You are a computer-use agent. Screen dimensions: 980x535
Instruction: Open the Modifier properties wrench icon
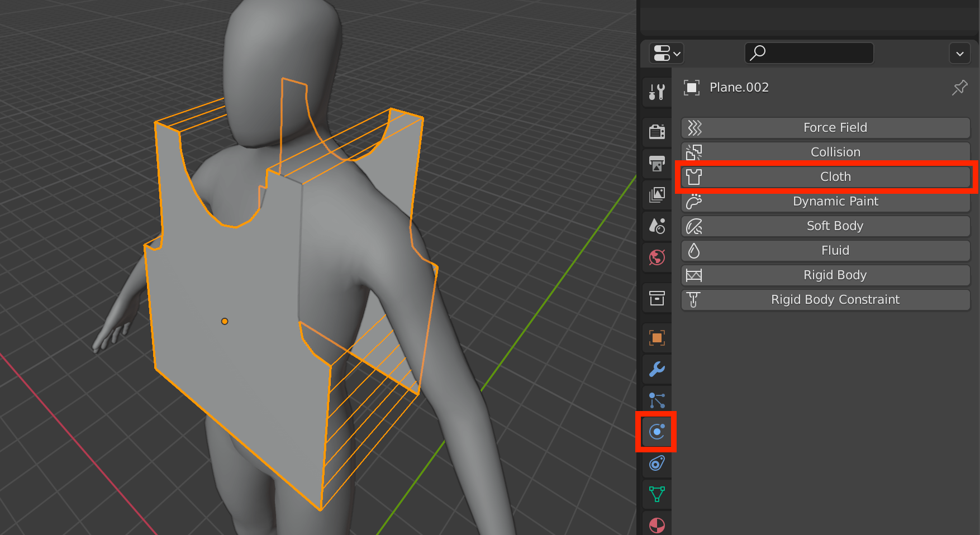(x=656, y=369)
